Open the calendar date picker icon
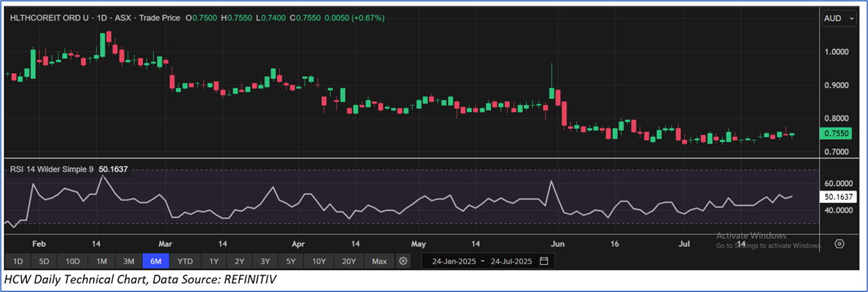This screenshot has height=292, width=868. tap(544, 261)
